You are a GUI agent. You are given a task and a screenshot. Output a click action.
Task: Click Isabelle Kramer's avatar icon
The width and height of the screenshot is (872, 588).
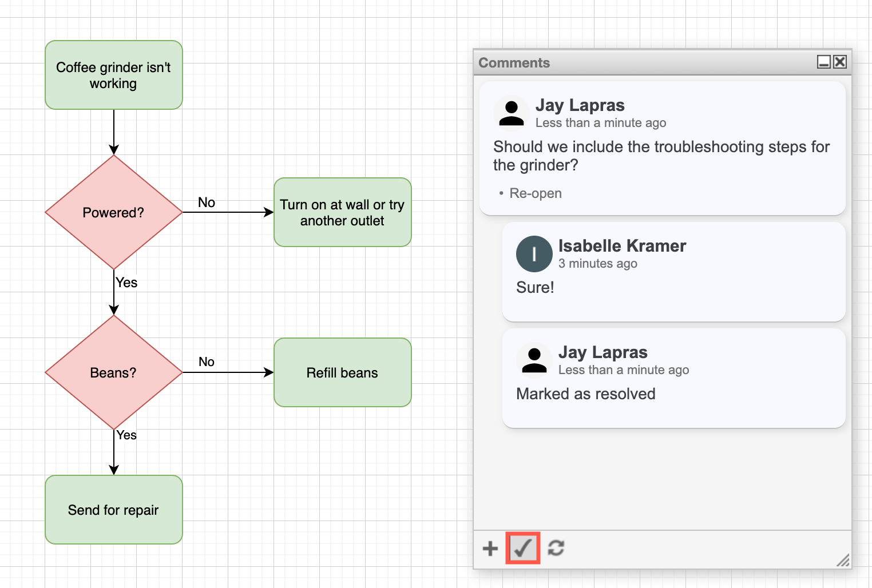tap(534, 254)
